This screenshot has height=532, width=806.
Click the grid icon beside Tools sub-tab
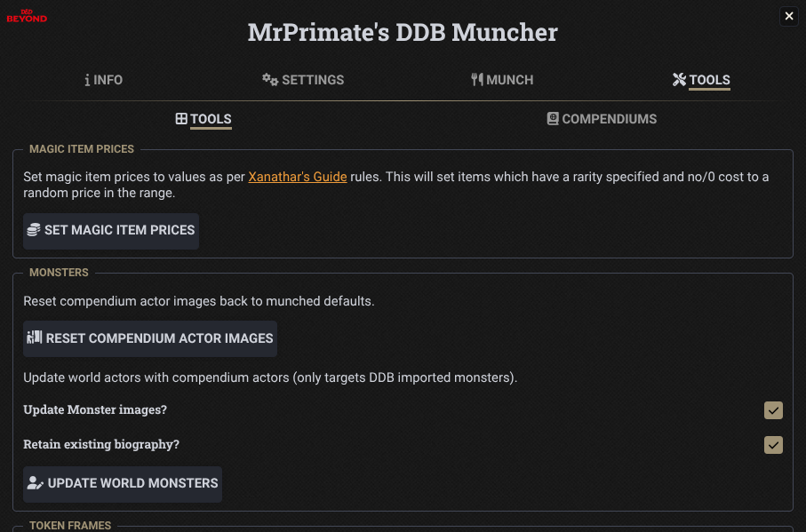(181, 119)
